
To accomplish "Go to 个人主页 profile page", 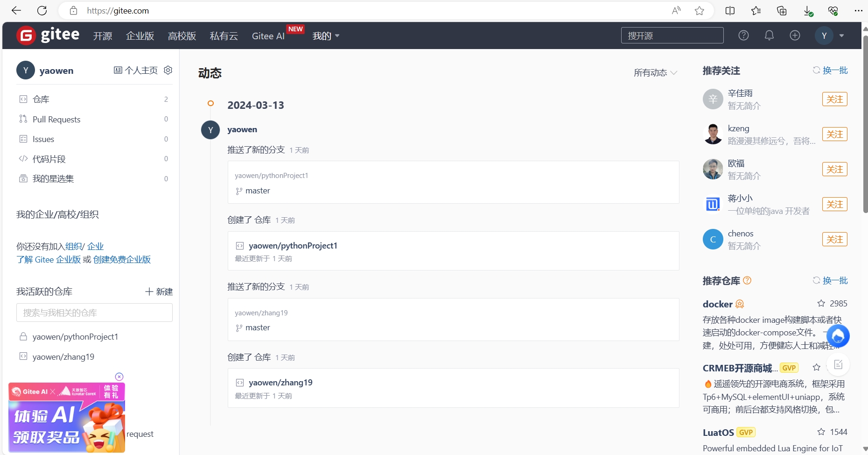I will 136,70.
